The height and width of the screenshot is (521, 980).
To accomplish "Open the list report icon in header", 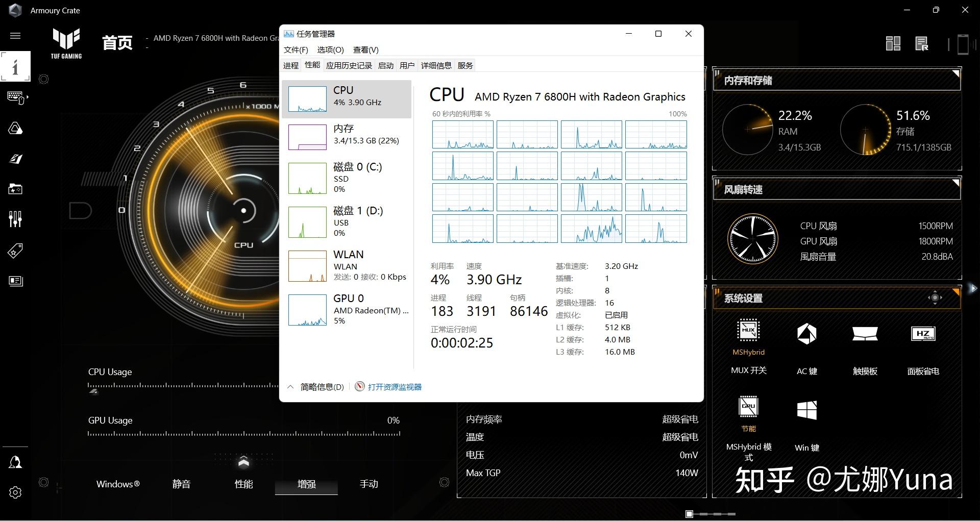I will point(922,43).
